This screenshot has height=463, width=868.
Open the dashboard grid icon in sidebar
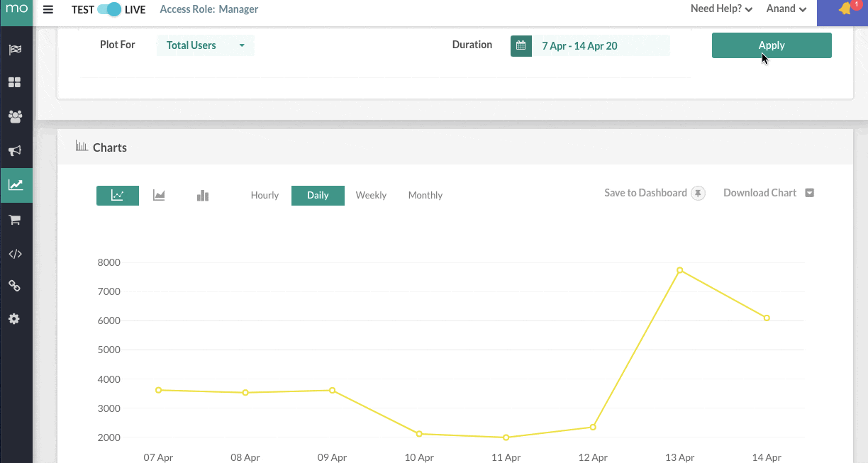pyautogui.click(x=15, y=83)
